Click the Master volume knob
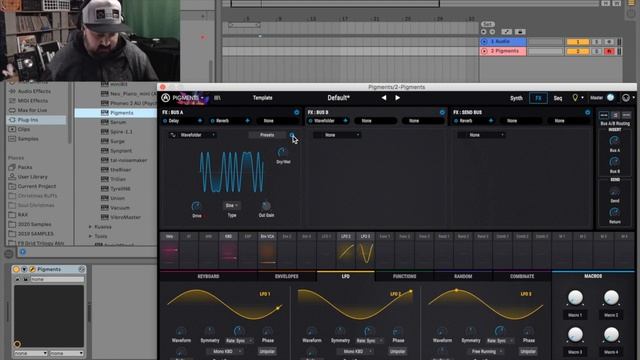The width and height of the screenshot is (640, 360). pyautogui.click(x=611, y=98)
